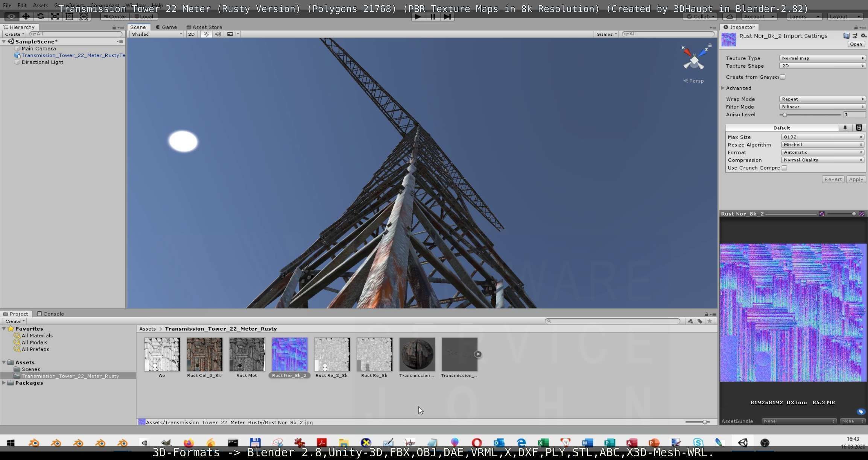
Task: Open asset help reference icon
Action: tap(846, 36)
